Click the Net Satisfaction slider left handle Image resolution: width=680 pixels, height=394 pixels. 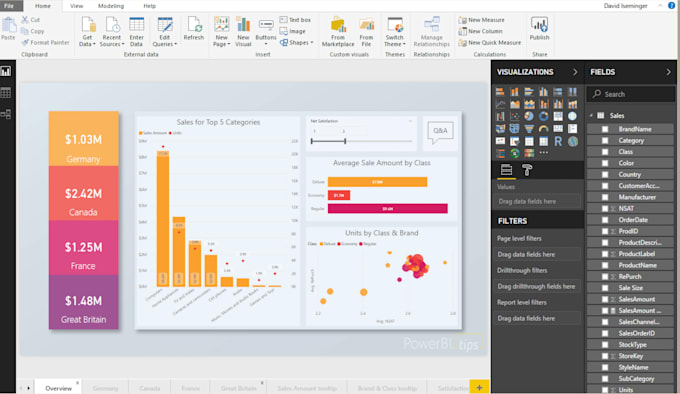312,141
